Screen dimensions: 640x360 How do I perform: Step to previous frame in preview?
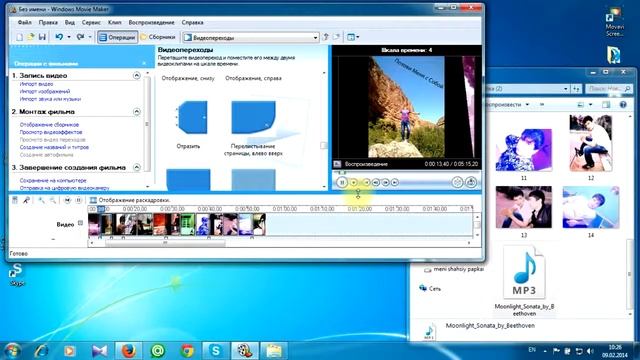click(376, 182)
